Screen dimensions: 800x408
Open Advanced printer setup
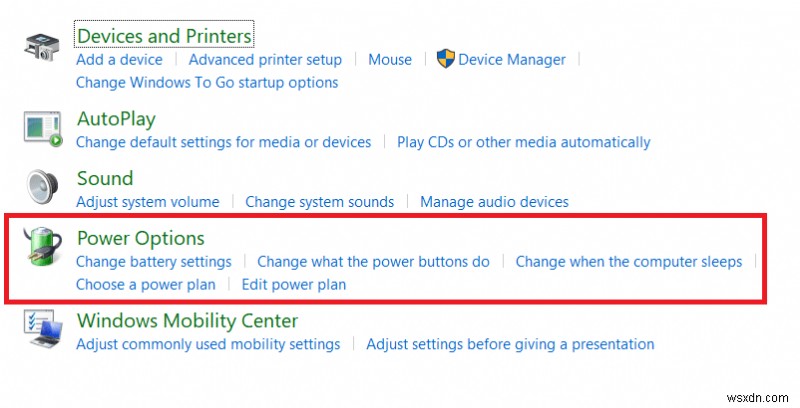(265, 60)
